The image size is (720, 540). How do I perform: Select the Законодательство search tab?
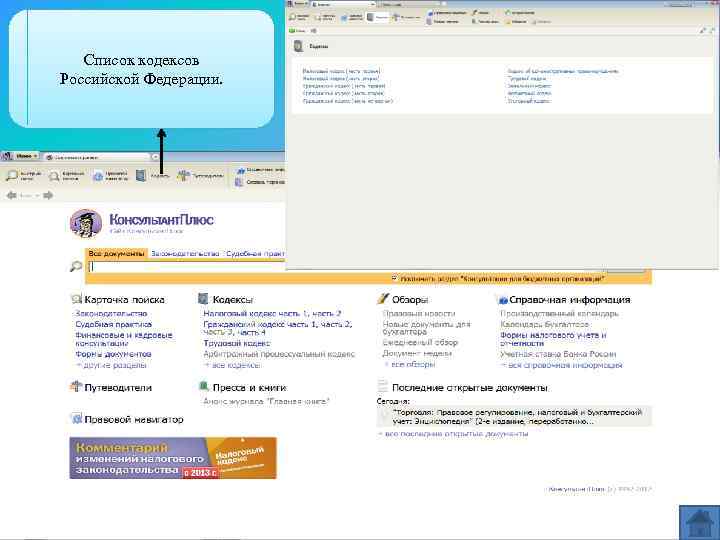pos(185,253)
